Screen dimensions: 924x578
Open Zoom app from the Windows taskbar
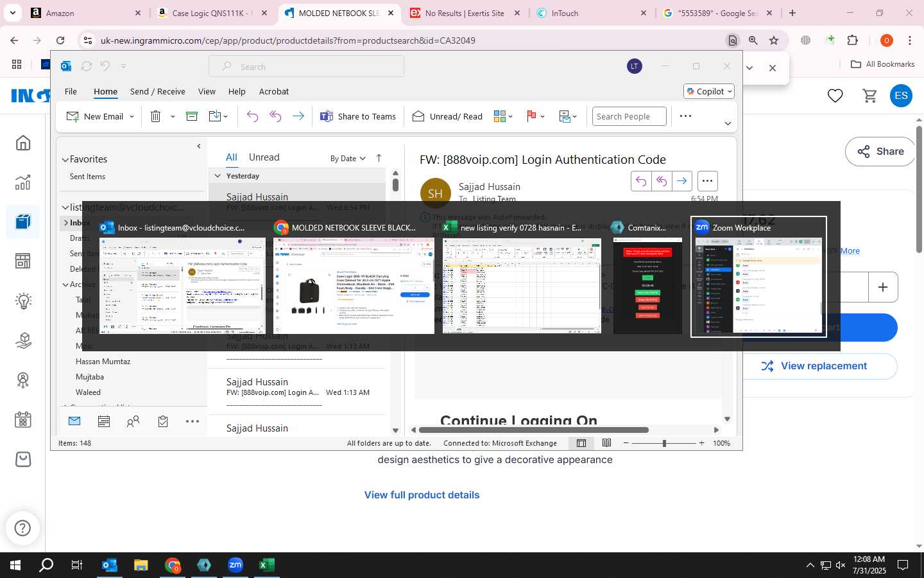[x=235, y=565]
